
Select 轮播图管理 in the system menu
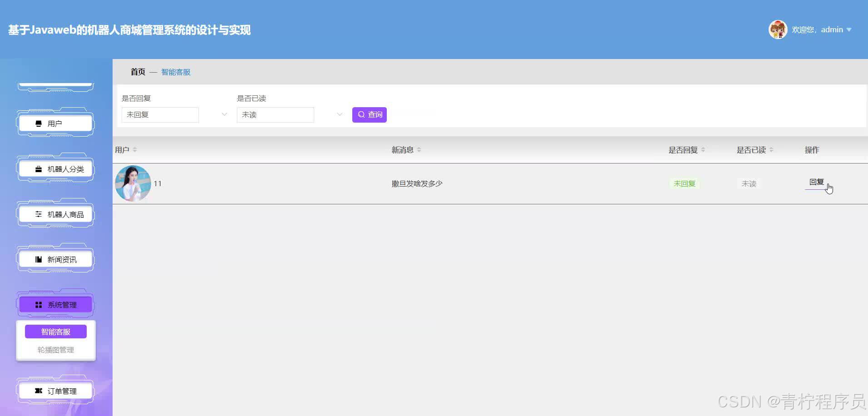coord(55,350)
